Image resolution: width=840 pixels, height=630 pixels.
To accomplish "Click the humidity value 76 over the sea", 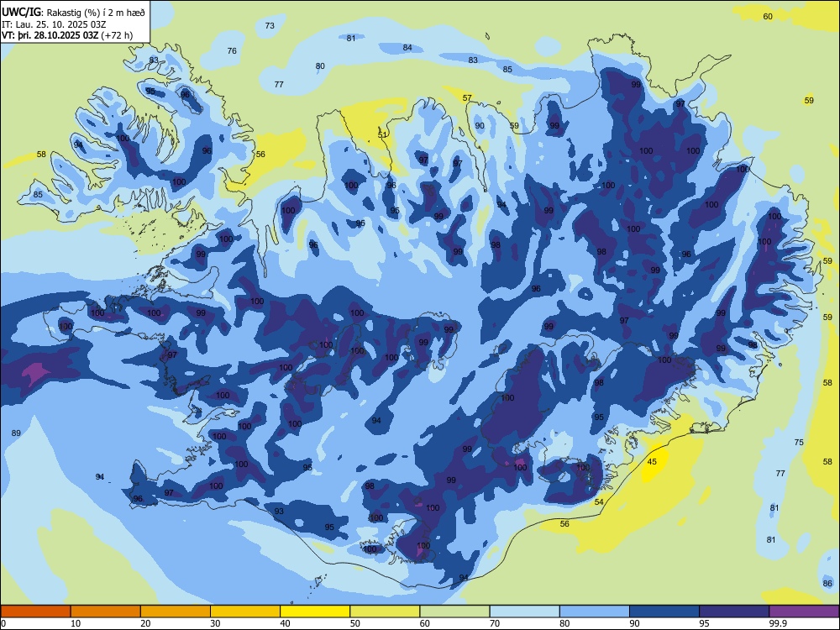I will pos(232,51).
